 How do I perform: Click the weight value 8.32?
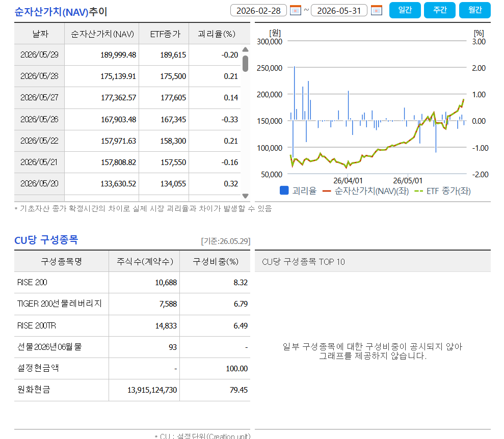241,283
